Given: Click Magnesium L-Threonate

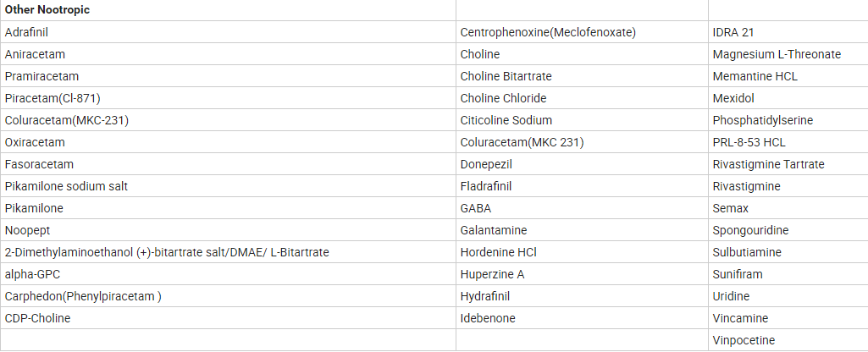Looking at the screenshot, I should coord(777,54).
